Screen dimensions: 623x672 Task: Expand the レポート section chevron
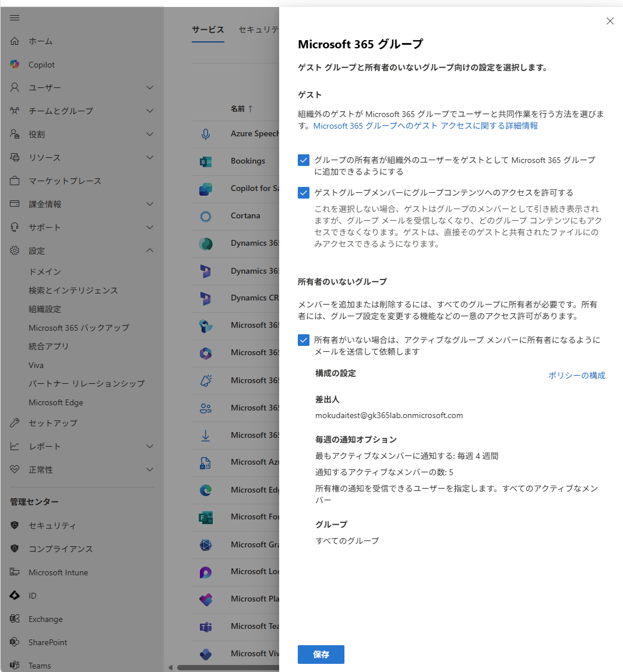[x=150, y=446]
